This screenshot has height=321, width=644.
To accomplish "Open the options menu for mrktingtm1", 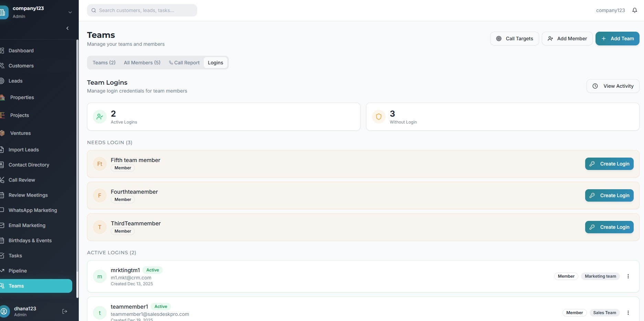I will 628,276.
